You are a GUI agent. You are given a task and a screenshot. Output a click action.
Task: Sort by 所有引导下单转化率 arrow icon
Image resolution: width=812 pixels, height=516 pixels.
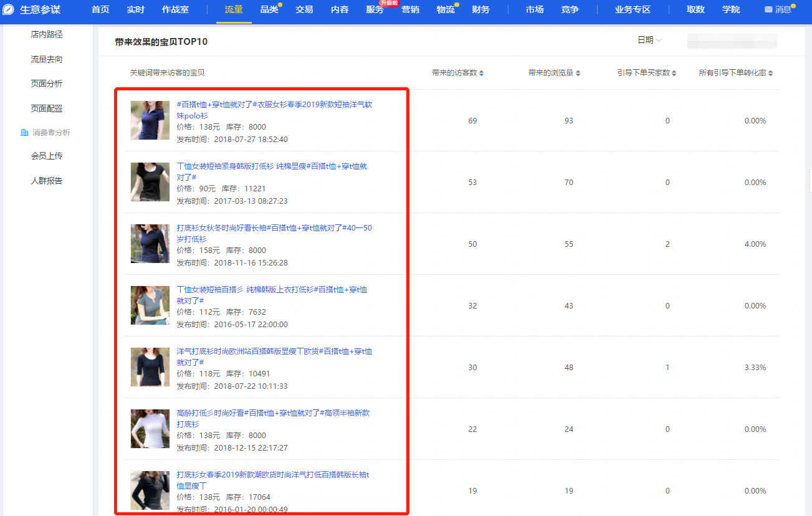point(770,74)
